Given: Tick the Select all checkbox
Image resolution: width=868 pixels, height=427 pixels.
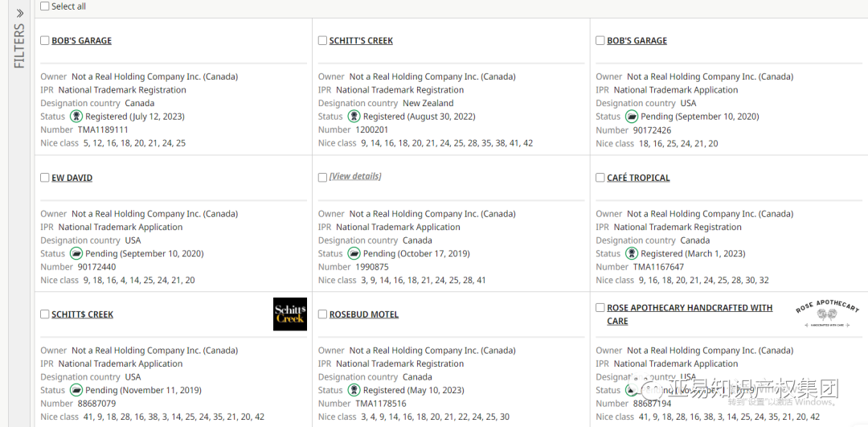Looking at the screenshot, I should click(45, 6).
